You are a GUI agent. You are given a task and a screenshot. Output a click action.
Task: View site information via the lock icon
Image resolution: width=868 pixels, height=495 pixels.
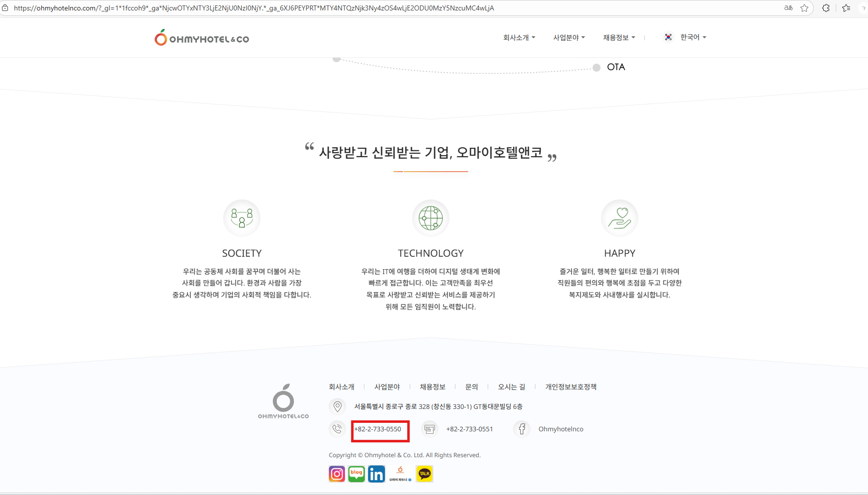click(5, 8)
